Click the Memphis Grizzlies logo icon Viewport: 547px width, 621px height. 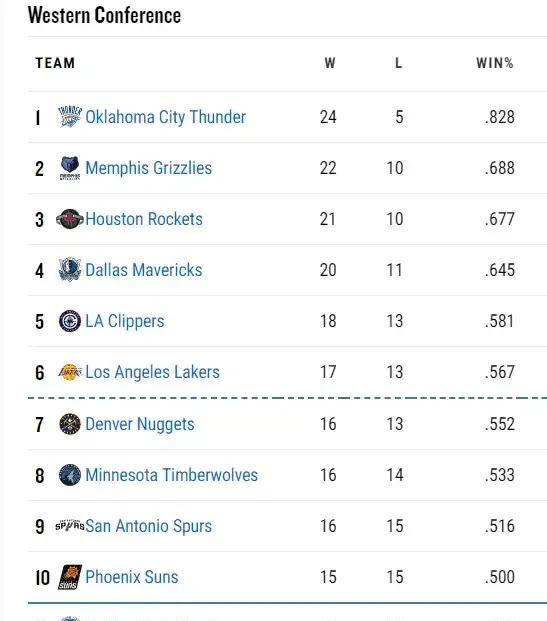(x=70, y=168)
